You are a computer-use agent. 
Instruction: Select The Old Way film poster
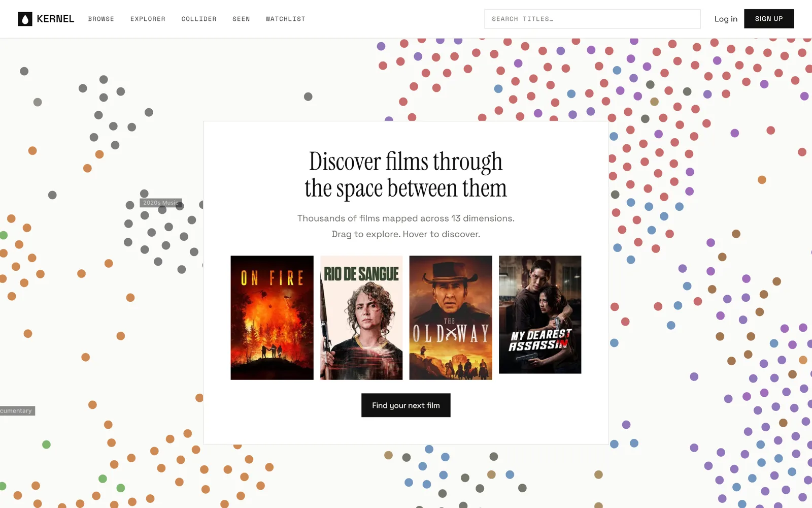tap(451, 317)
